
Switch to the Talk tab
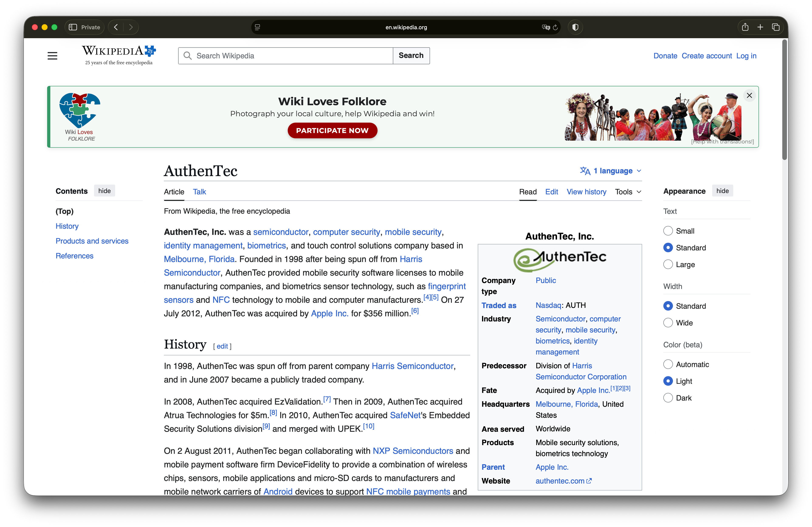coord(199,192)
